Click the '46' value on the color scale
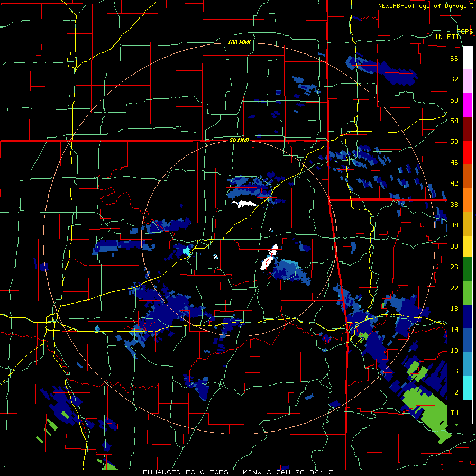Screen dimensions: 476x476 click(454, 163)
